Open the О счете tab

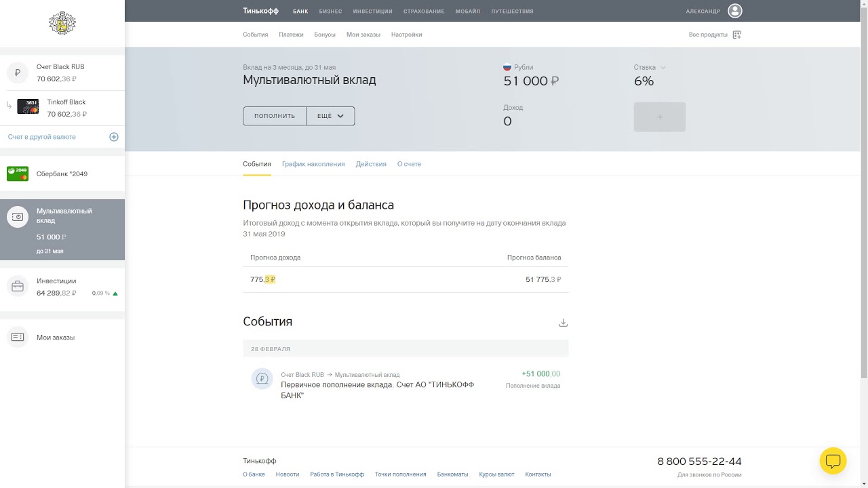[409, 164]
